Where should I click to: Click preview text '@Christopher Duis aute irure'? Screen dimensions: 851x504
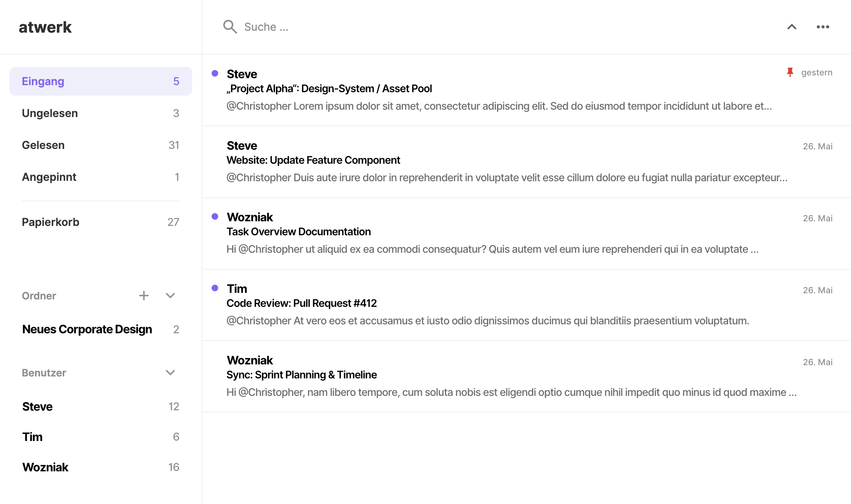tap(507, 178)
